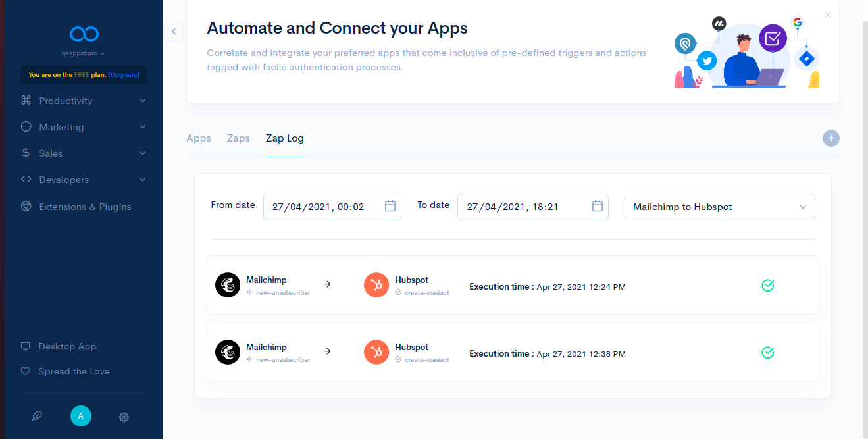Dismiss the Automate and Connect banner
The height and width of the screenshot is (439, 868).
click(x=827, y=15)
